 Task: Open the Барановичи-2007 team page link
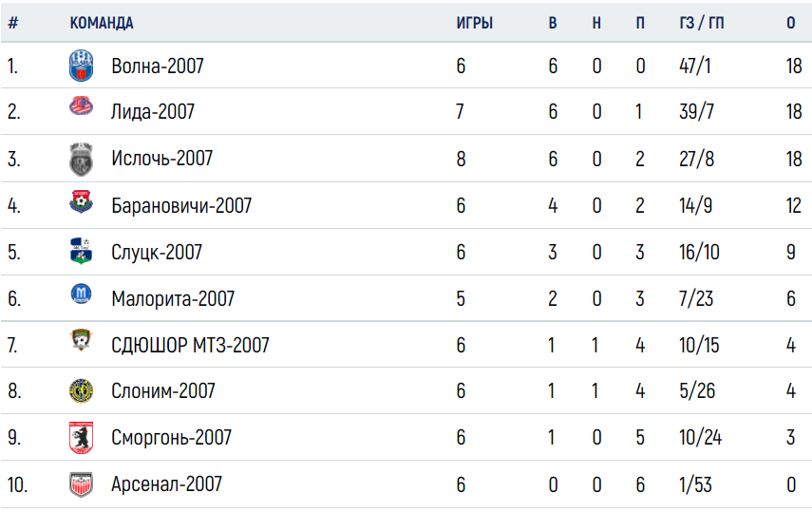tap(181, 206)
